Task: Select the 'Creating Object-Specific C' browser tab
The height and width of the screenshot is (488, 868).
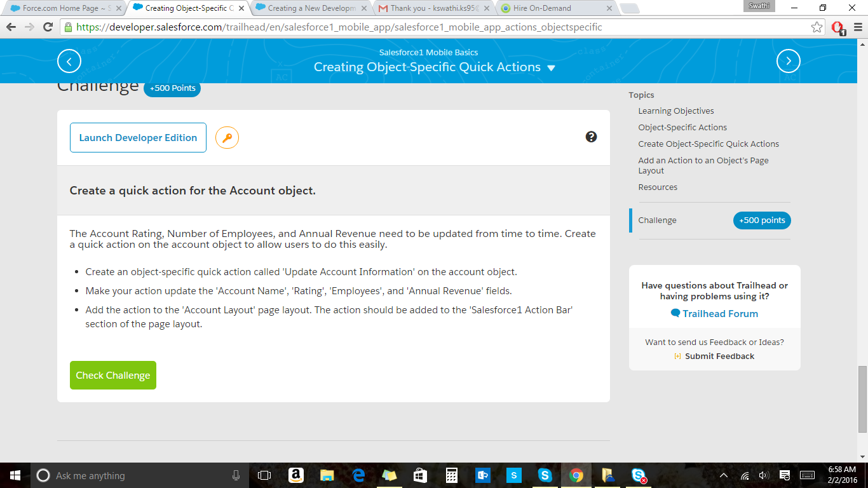Action: coord(189,8)
